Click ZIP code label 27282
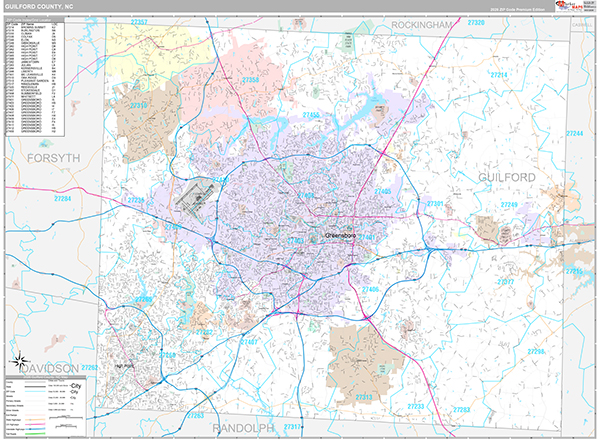The width and height of the screenshot is (600, 442). tap(204, 332)
